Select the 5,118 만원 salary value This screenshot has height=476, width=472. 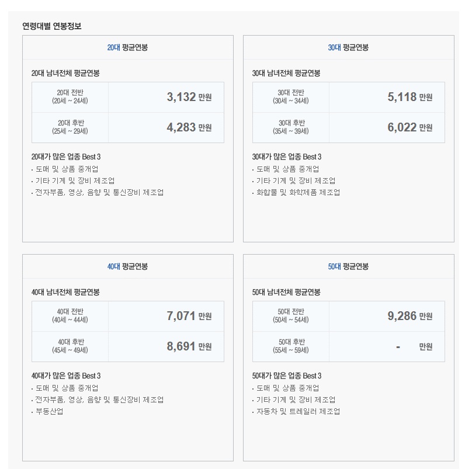409,97
